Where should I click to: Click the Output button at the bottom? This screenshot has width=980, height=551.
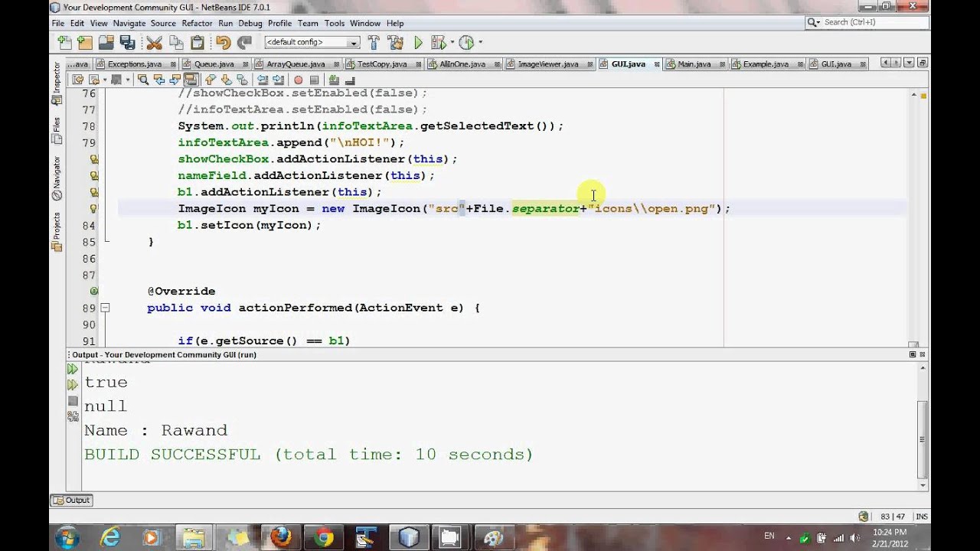(x=70, y=500)
